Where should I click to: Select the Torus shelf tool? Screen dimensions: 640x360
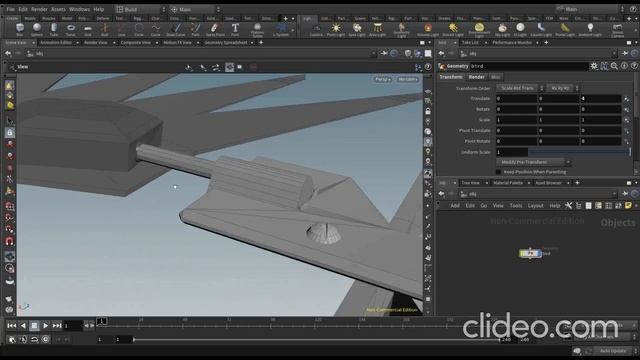[71, 29]
